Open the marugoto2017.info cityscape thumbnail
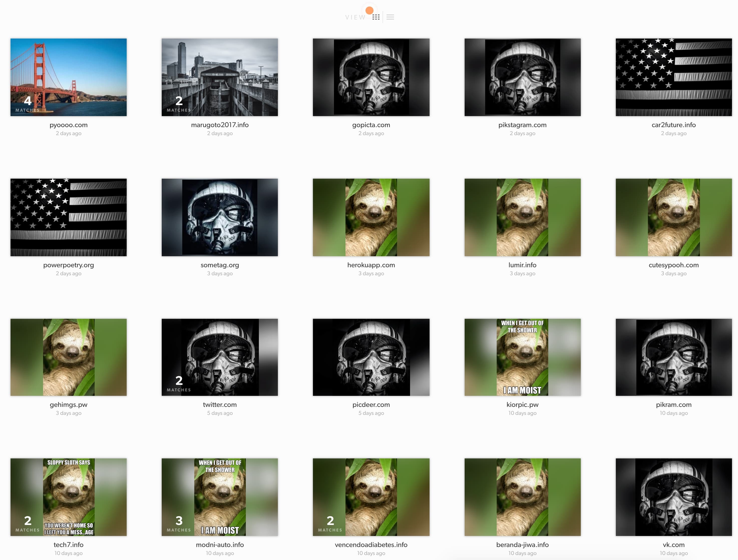This screenshot has width=738, height=560. [220, 77]
